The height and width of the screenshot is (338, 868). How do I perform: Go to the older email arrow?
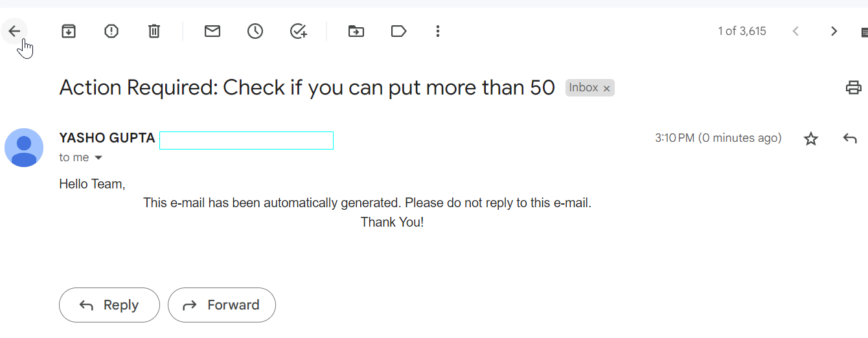coord(834,31)
